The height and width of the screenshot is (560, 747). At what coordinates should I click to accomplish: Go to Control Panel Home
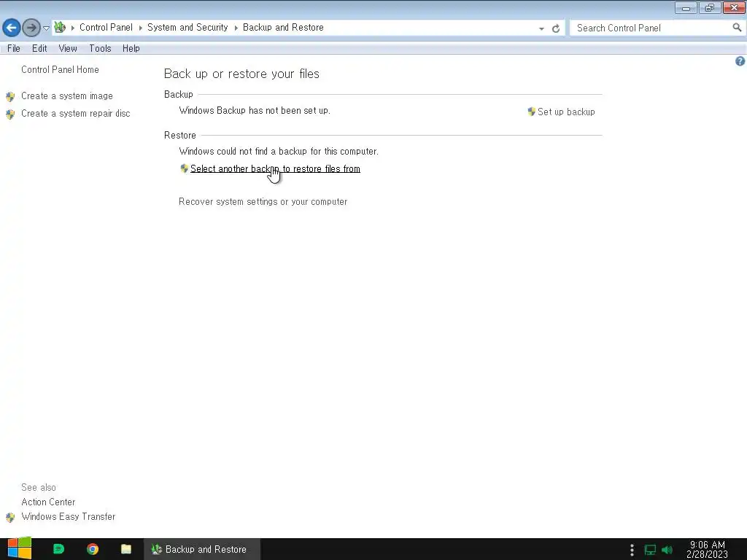click(60, 69)
